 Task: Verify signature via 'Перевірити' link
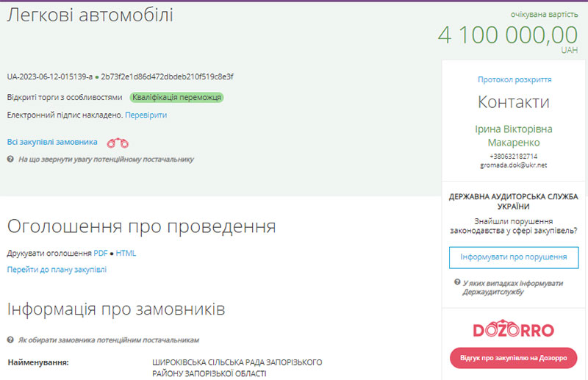click(x=146, y=115)
